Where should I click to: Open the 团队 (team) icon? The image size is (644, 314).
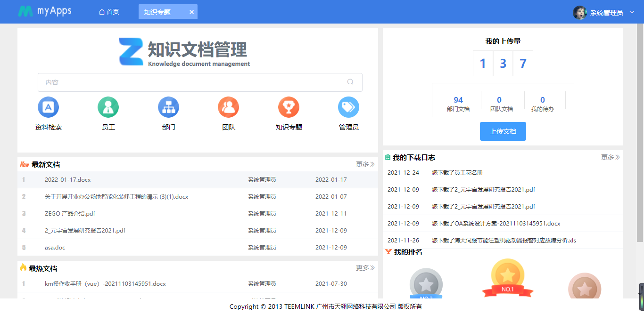pos(228,107)
